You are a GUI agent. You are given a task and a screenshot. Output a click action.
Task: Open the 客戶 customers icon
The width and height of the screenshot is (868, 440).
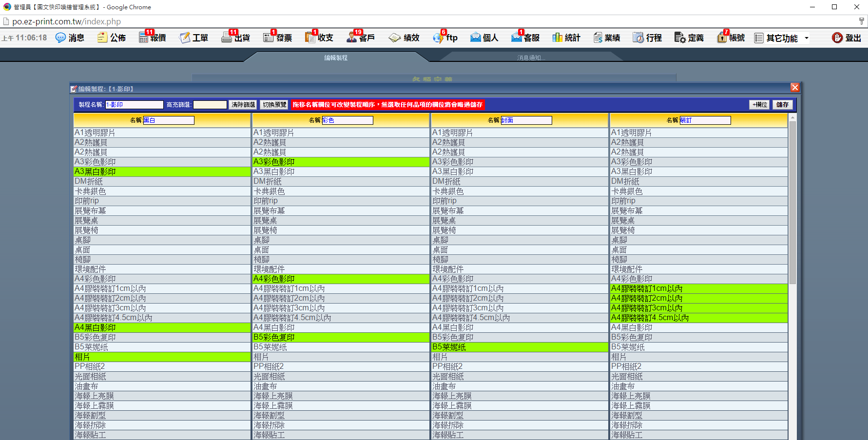[x=352, y=38]
